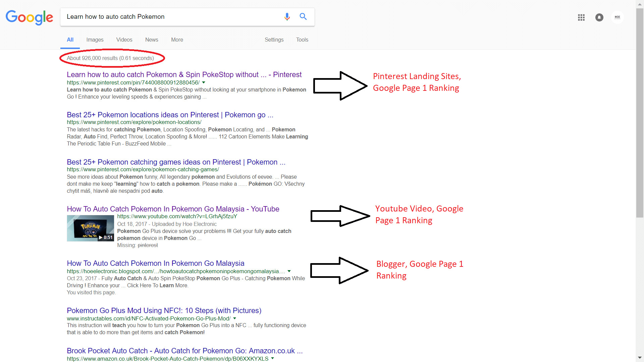This screenshot has height=362, width=644.
Task: Open YouTube auto catch Pokemon video link
Action: click(172, 208)
